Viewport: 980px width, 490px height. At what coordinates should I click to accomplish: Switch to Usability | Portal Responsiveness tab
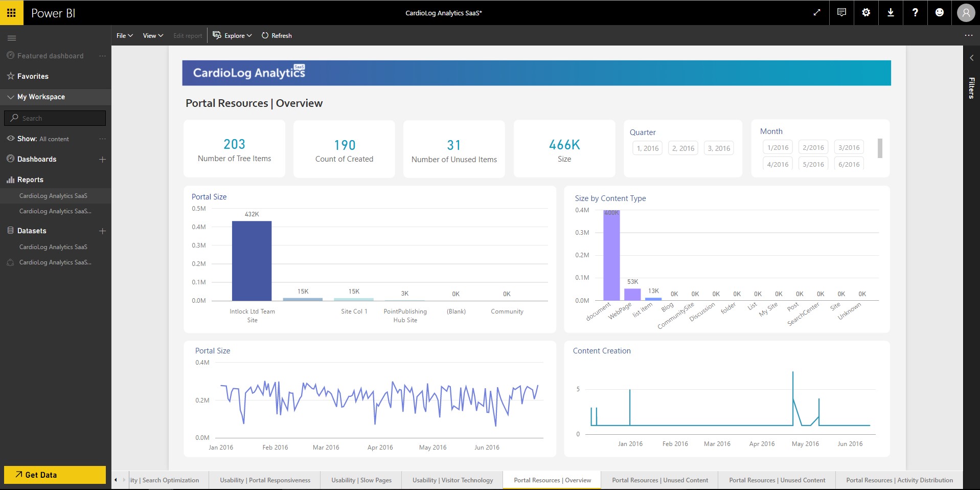click(265, 480)
